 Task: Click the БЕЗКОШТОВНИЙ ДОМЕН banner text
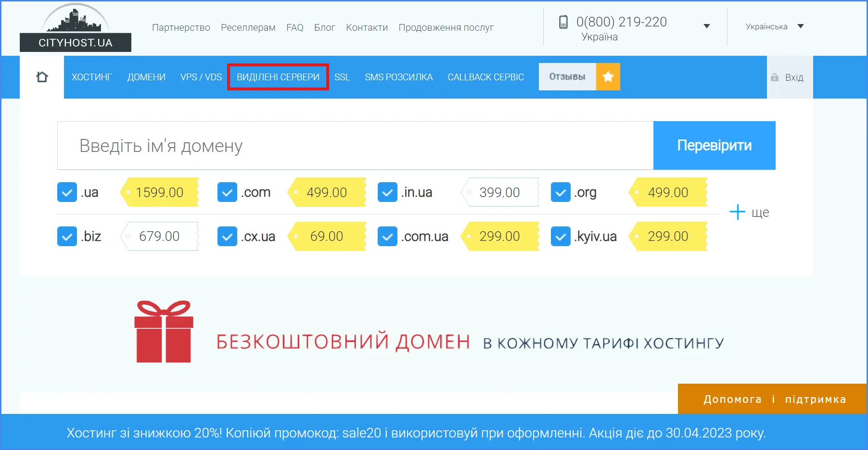point(343,342)
